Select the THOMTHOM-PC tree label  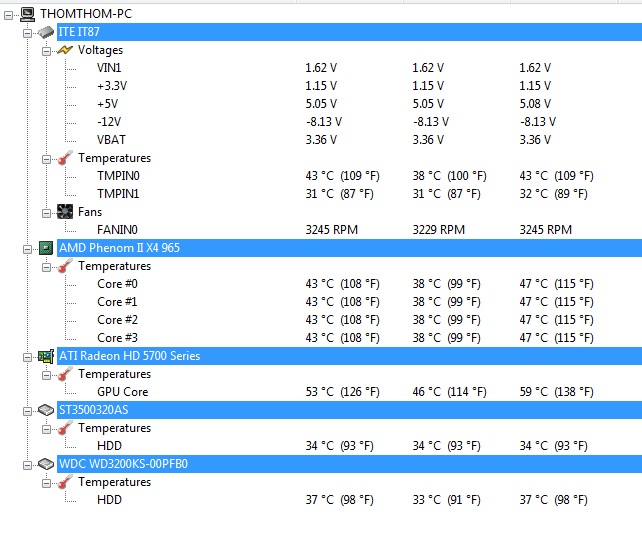tap(86, 14)
